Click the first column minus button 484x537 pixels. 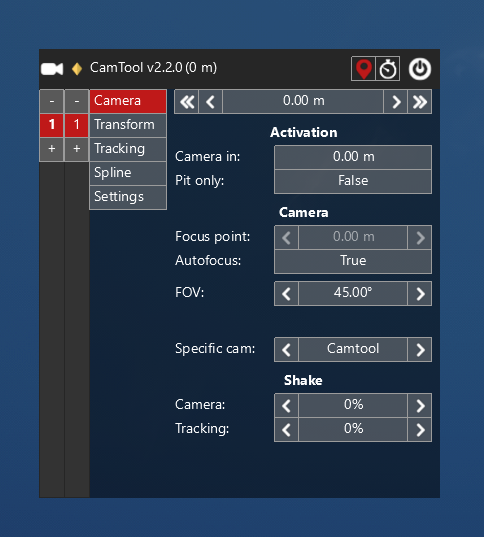52,101
